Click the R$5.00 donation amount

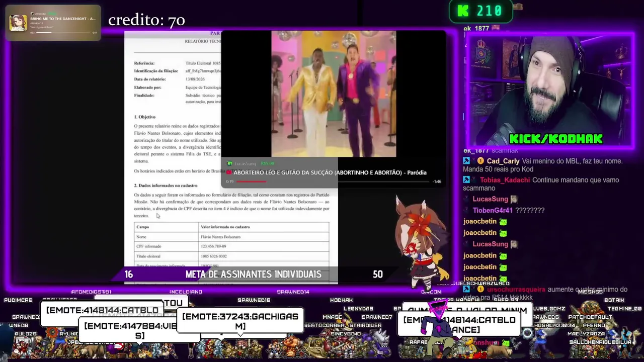[x=267, y=163]
